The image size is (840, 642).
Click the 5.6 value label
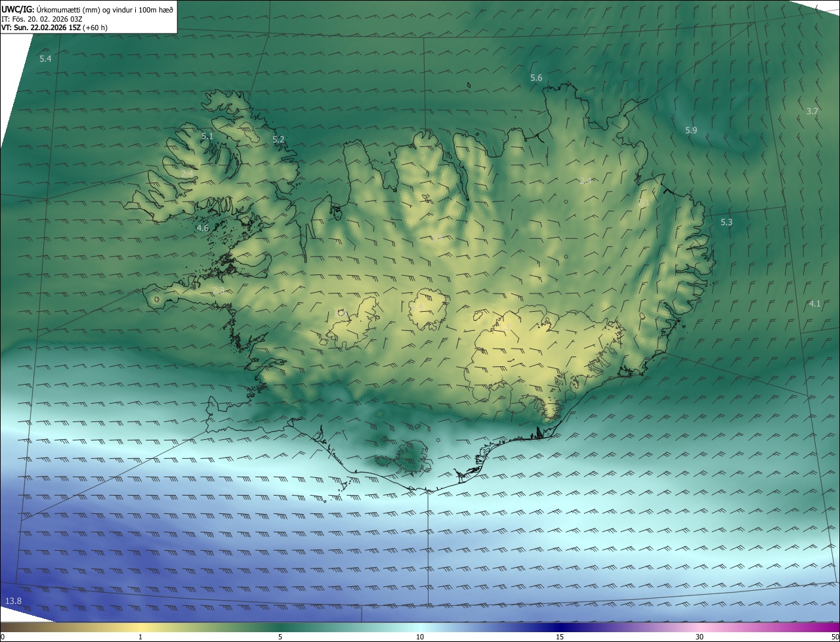click(536, 77)
